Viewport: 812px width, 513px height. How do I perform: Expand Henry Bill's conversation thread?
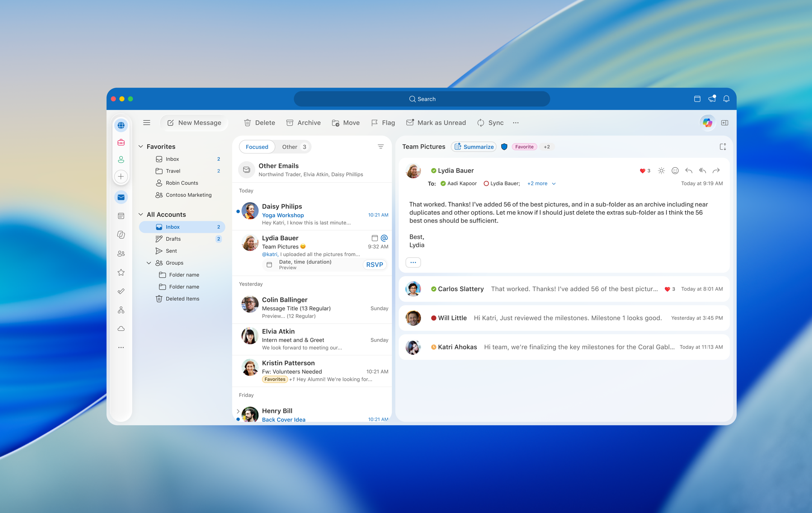click(x=238, y=411)
